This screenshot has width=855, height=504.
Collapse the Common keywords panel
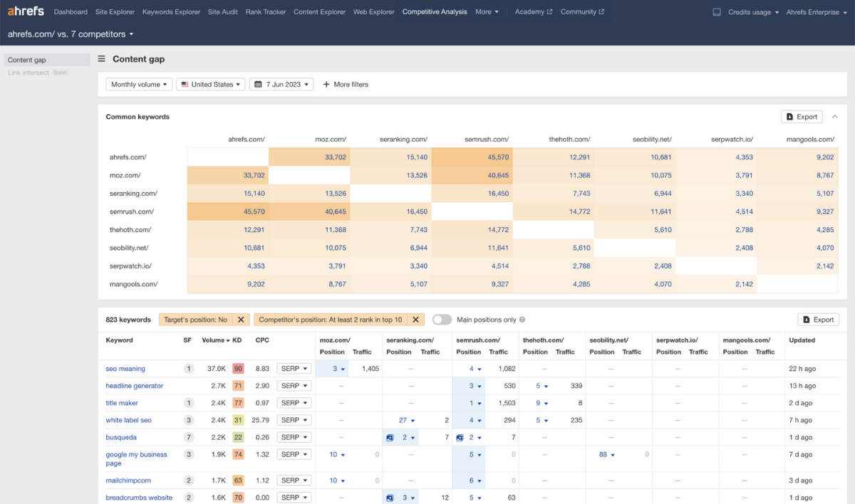[835, 117]
